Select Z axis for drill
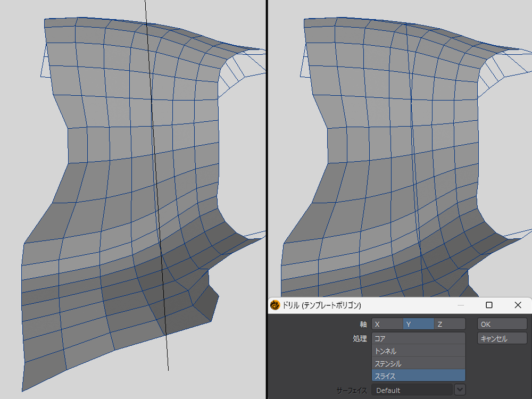The height and width of the screenshot is (399, 532). click(450, 324)
